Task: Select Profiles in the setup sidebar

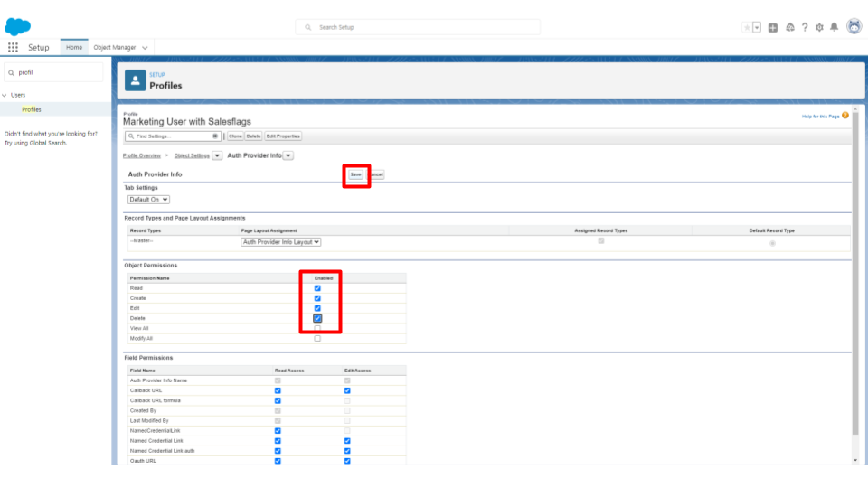Action: pos(32,109)
